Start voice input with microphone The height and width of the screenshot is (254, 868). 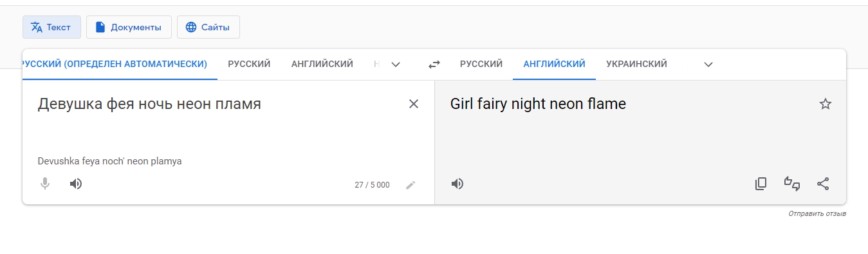coord(45,184)
